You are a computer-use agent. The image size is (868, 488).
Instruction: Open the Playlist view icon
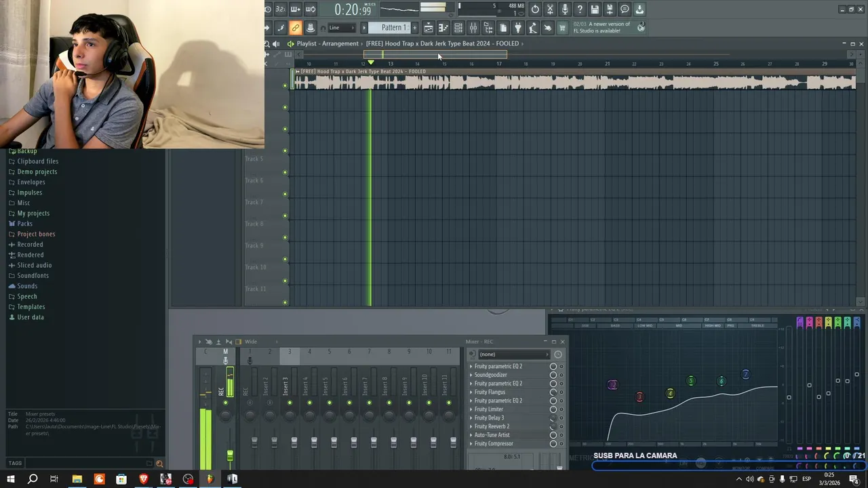[x=429, y=28]
